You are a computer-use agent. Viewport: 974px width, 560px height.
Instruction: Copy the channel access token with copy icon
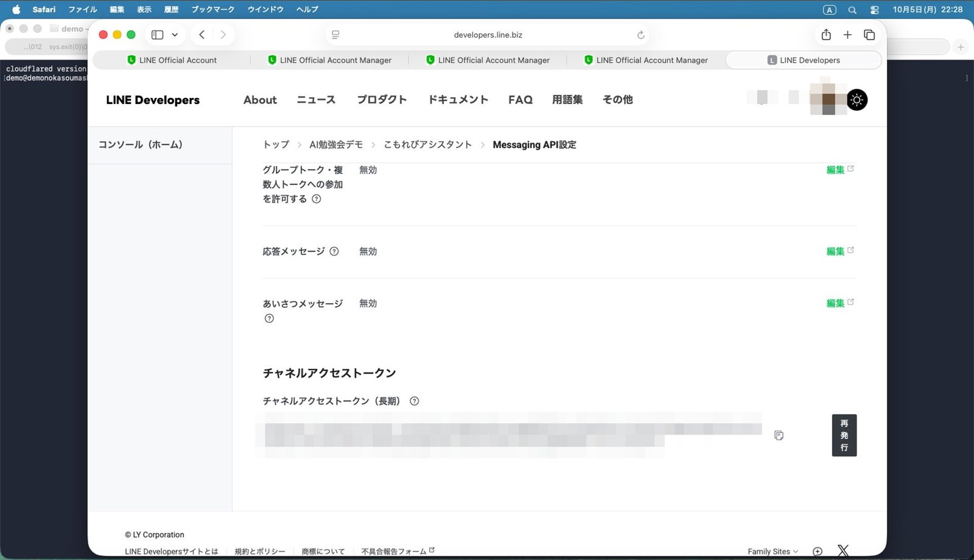(x=779, y=435)
